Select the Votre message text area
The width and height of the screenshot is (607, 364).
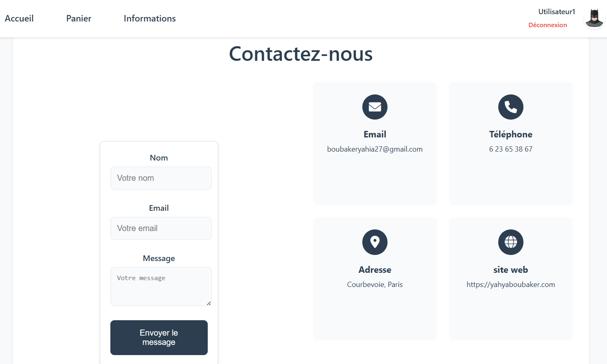pos(161,286)
